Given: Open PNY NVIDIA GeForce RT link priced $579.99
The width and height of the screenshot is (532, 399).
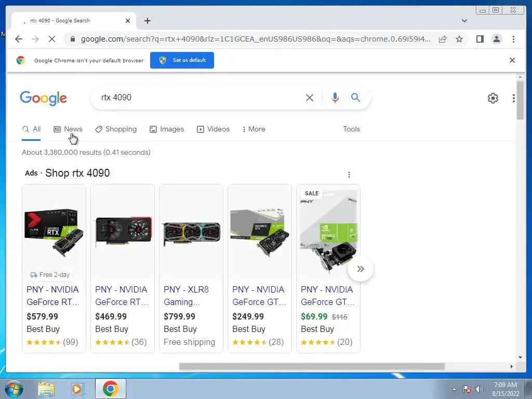Looking at the screenshot, I should [53, 296].
